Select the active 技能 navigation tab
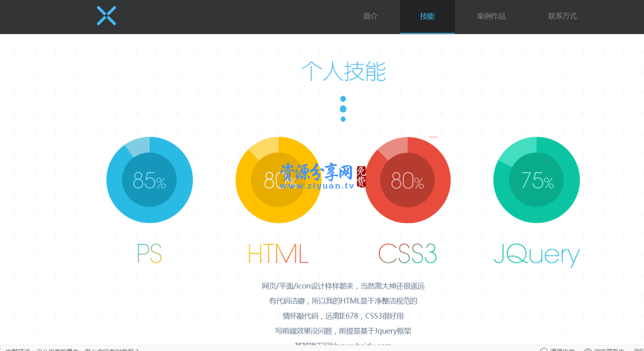Viewport: 644px width, 351px height. 427,16
